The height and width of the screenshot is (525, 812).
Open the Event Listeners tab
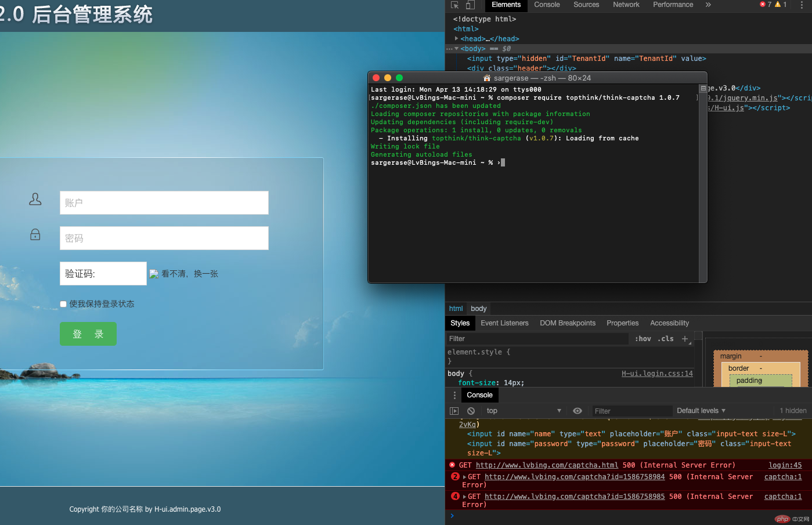pos(504,323)
